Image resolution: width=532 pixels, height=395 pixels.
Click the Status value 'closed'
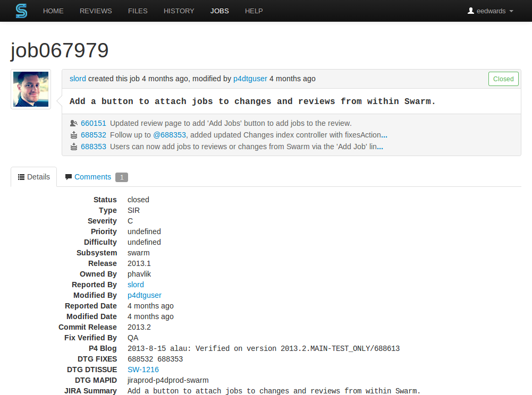(x=138, y=200)
